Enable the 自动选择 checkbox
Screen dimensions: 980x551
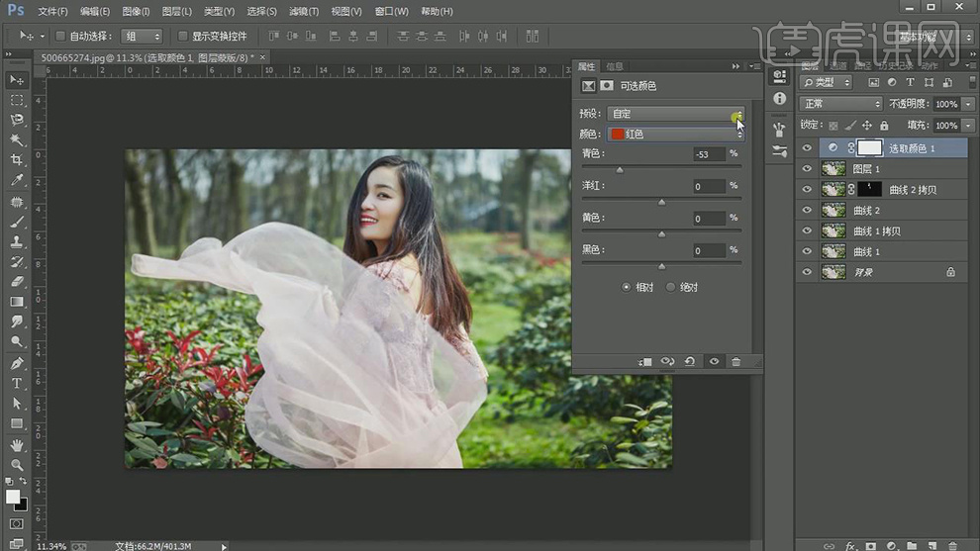point(60,37)
